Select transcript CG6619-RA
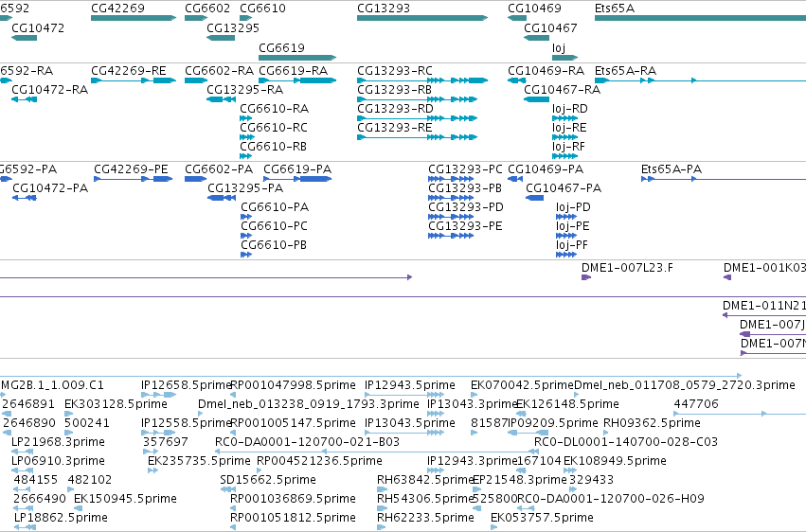806x532 pixels. tap(297, 80)
